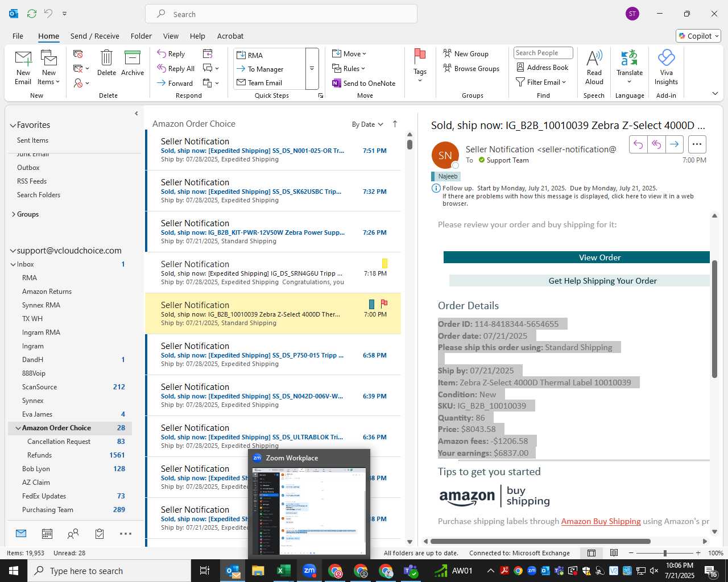Click the yellow category marker on 7:18 PM message

(x=384, y=263)
